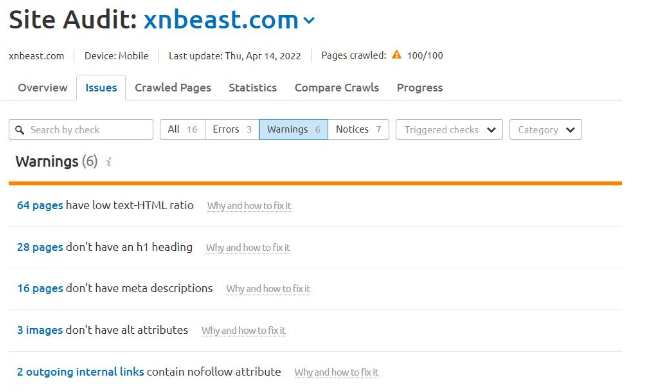Click the info icon beside Warnings (6)

click(109, 162)
